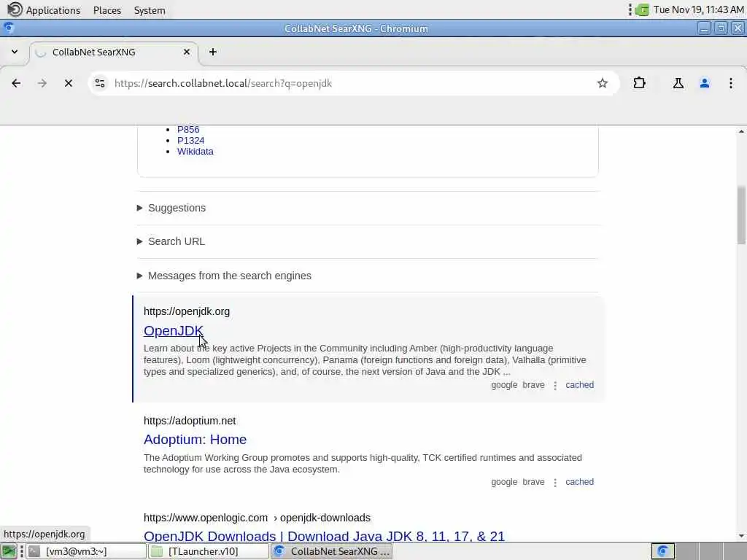
Task: Open the cached link for OpenJDK result
Action: coord(579,385)
